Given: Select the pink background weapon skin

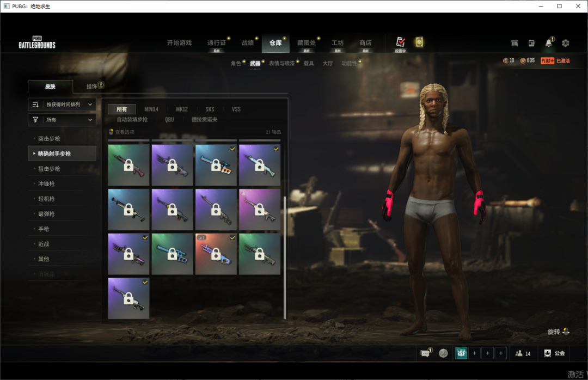Looking at the screenshot, I should 260,209.
